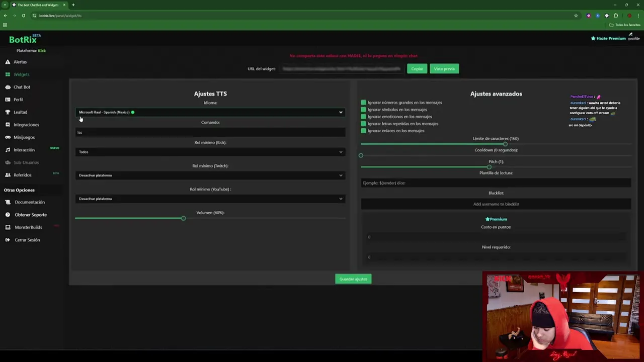Click the Lealtad trophy icon

pyautogui.click(x=8, y=112)
